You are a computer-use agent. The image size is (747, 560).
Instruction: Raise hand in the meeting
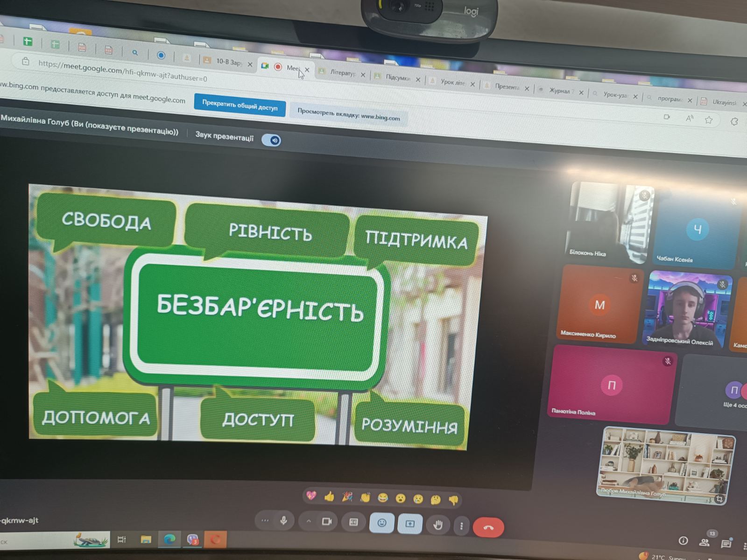click(437, 525)
